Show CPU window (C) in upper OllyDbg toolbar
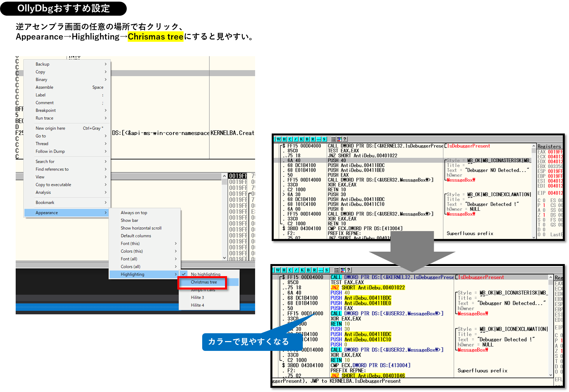569x392 pixels. 290,139
